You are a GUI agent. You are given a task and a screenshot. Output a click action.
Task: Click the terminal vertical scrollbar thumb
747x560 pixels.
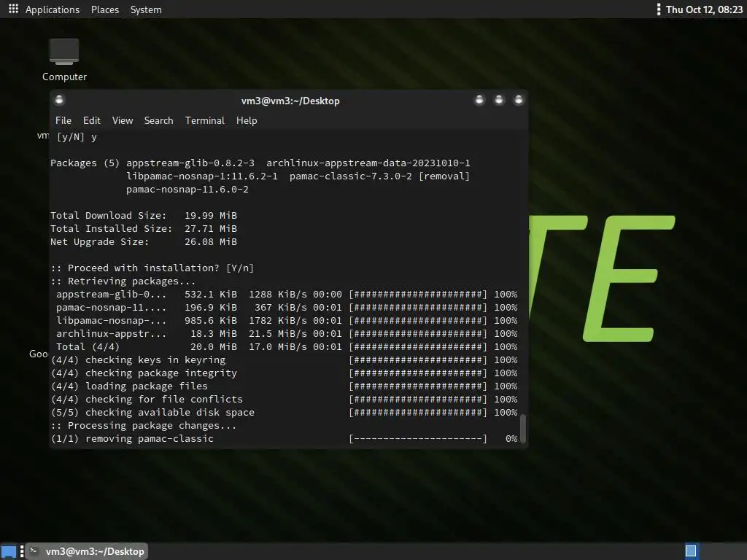tap(522, 429)
